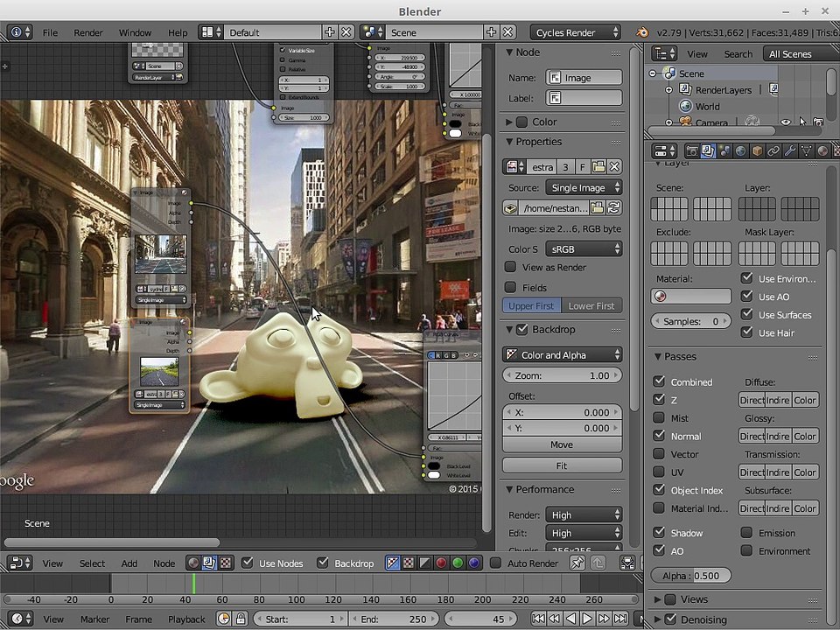Disable Use AO checkbox
Screen dimensions: 840x630
pos(746,297)
